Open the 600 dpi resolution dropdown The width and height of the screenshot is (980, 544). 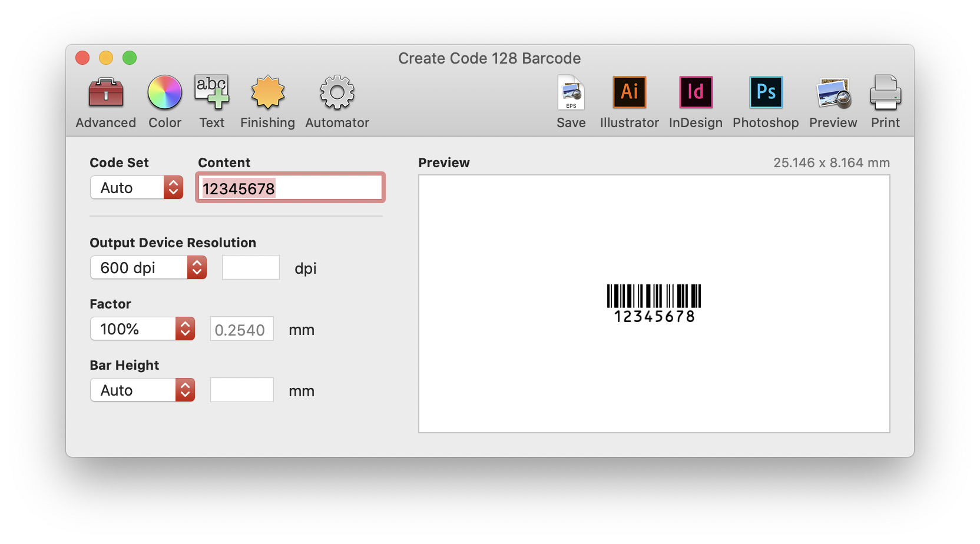tap(148, 268)
